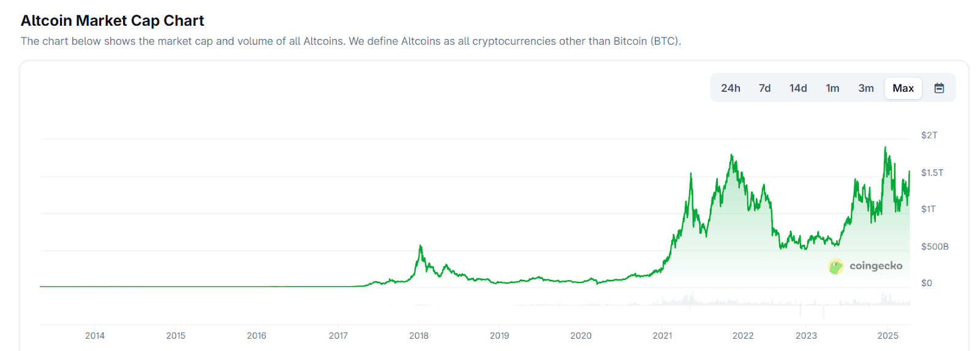Open the calendar date range picker
The width and height of the screenshot is (980, 351).
click(939, 88)
